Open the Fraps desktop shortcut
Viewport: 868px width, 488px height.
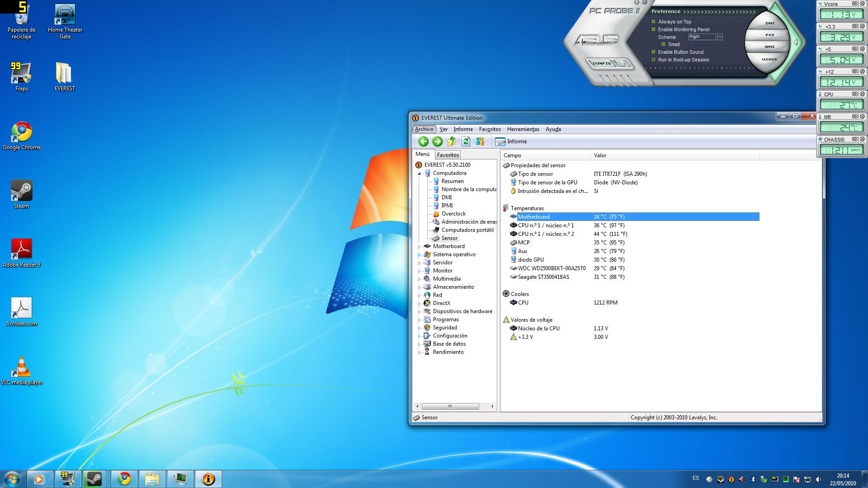(21, 77)
